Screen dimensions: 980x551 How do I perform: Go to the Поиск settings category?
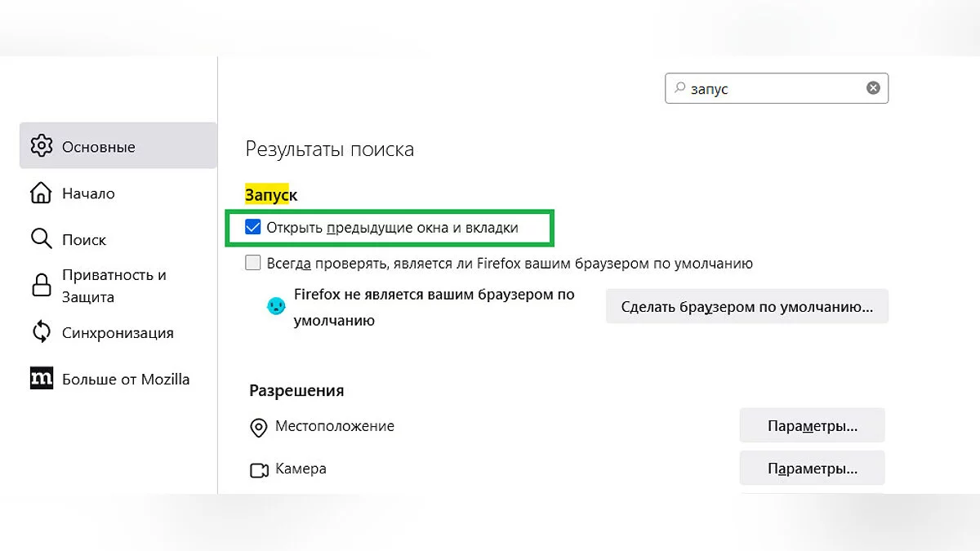tap(84, 240)
